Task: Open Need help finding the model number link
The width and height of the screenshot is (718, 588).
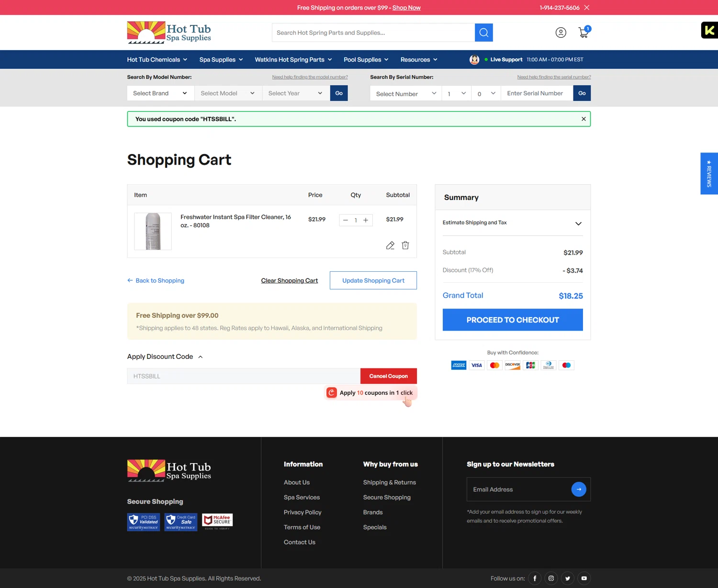Action: (x=310, y=77)
